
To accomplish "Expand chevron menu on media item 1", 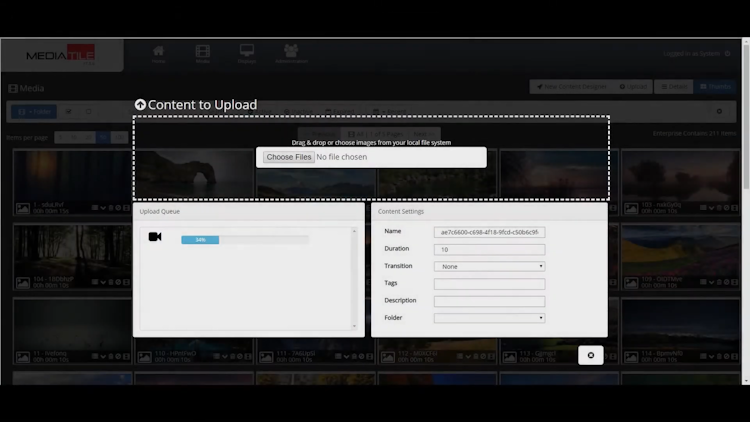I will [103, 208].
